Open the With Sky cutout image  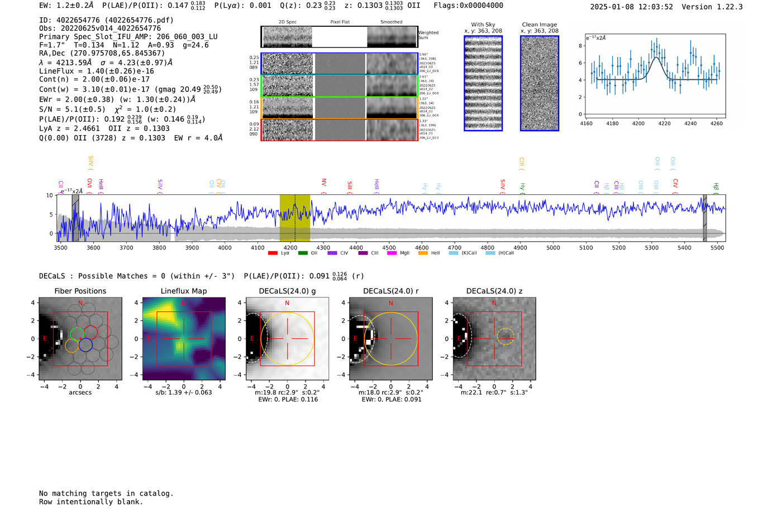pyautogui.click(x=483, y=83)
